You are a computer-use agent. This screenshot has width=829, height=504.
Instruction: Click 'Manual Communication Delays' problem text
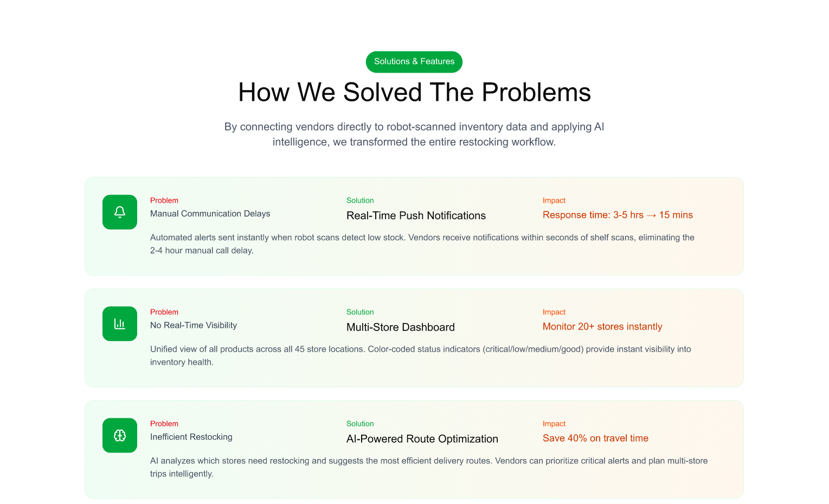tap(210, 214)
